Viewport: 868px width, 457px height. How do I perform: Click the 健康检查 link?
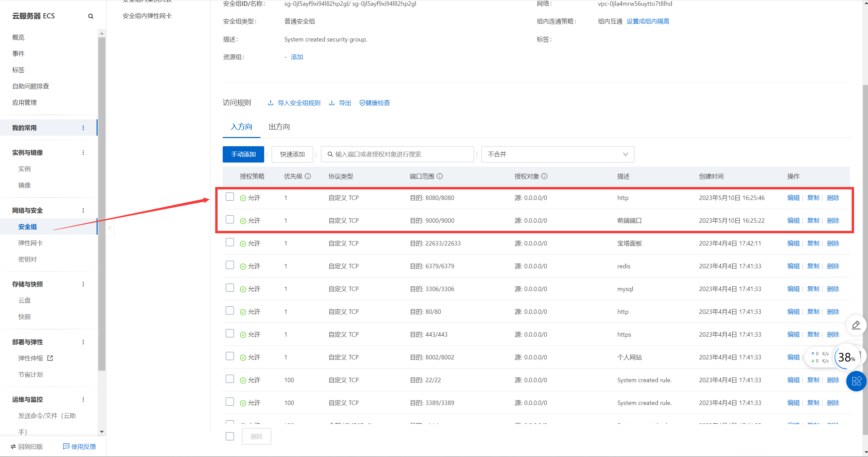point(375,103)
